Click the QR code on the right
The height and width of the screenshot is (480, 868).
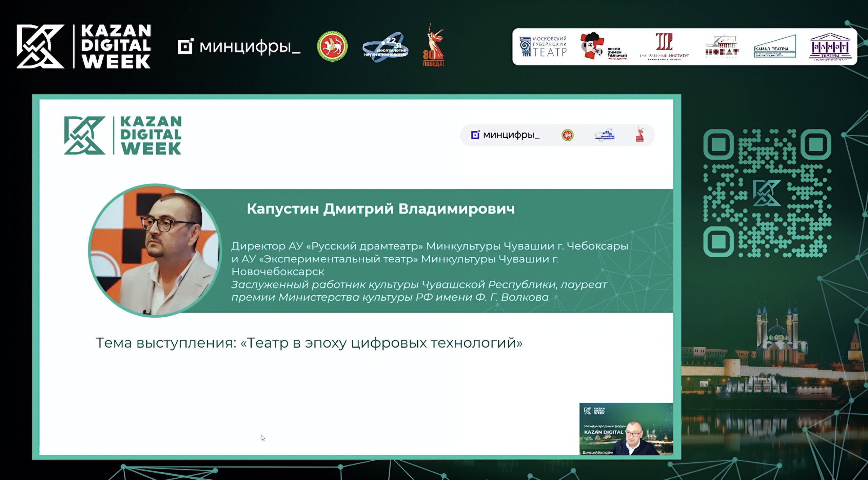click(x=767, y=193)
